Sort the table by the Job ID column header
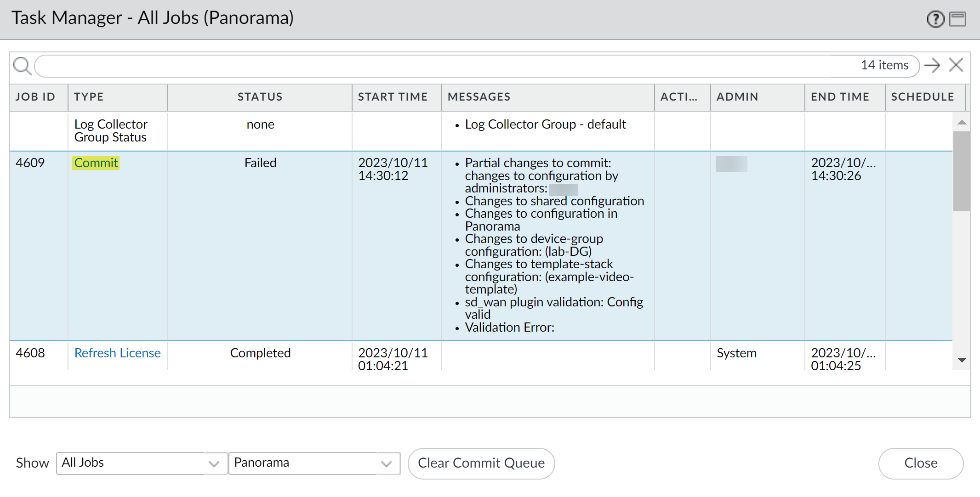The width and height of the screenshot is (980, 497). coord(35,97)
